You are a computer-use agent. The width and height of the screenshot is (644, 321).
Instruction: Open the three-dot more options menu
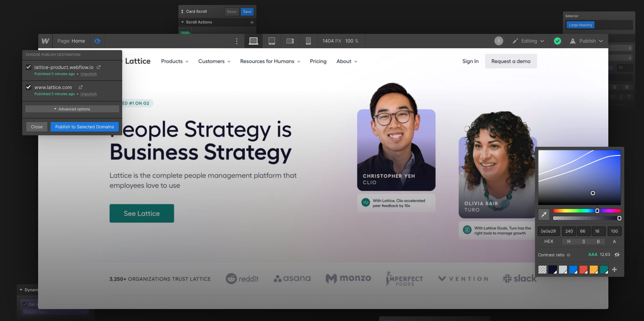237,41
